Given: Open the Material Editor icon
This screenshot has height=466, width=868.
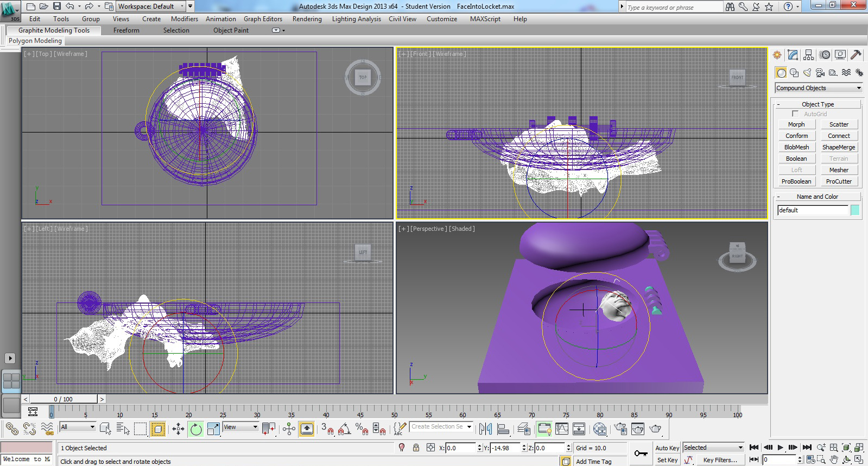Looking at the screenshot, I should pyautogui.click(x=599, y=429).
